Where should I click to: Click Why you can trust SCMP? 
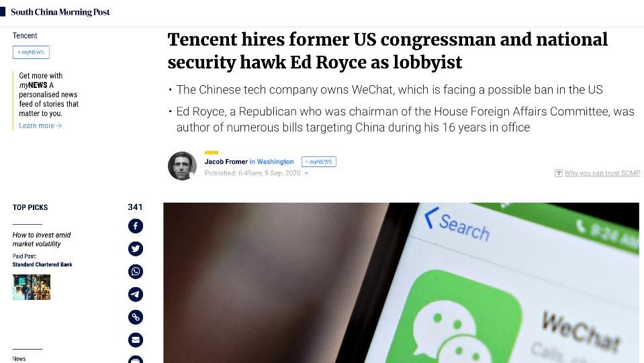(602, 173)
